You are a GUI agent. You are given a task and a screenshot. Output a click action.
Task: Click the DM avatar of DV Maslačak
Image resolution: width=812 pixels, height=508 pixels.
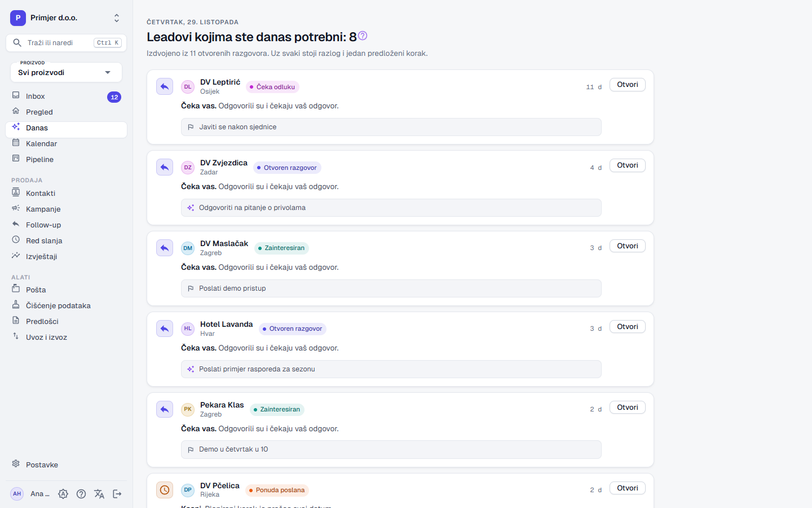click(x=188, y=248)
